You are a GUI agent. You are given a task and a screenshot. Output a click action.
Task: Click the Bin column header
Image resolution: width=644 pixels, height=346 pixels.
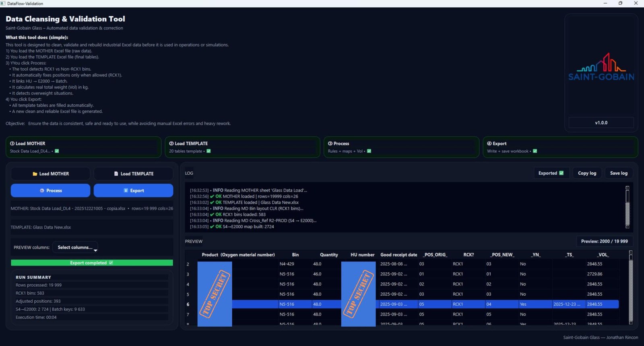[295, 255]
